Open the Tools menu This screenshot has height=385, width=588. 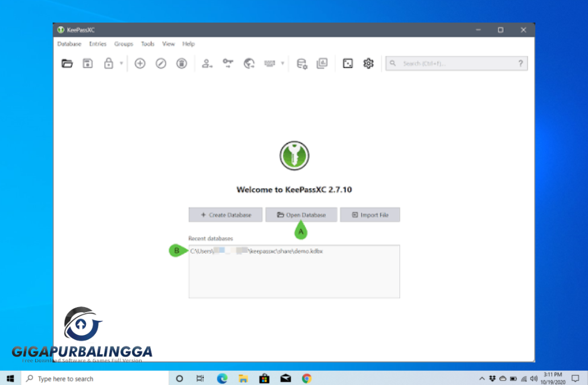click(148, 44)
